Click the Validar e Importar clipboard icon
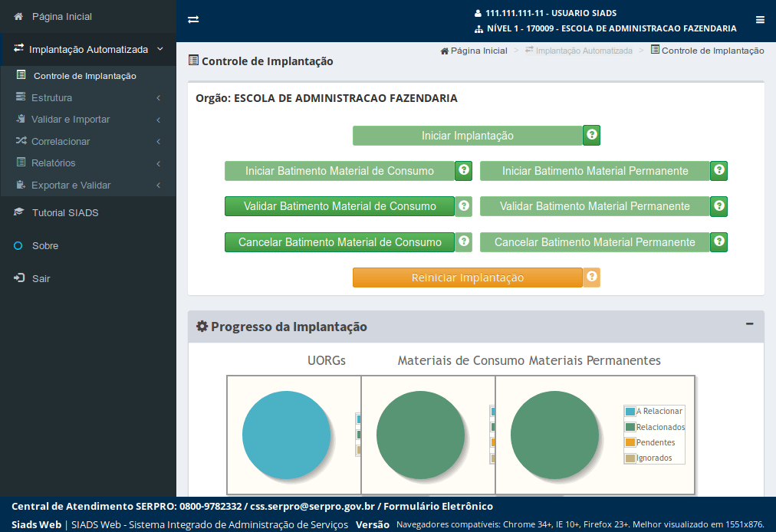 point(21,119)
